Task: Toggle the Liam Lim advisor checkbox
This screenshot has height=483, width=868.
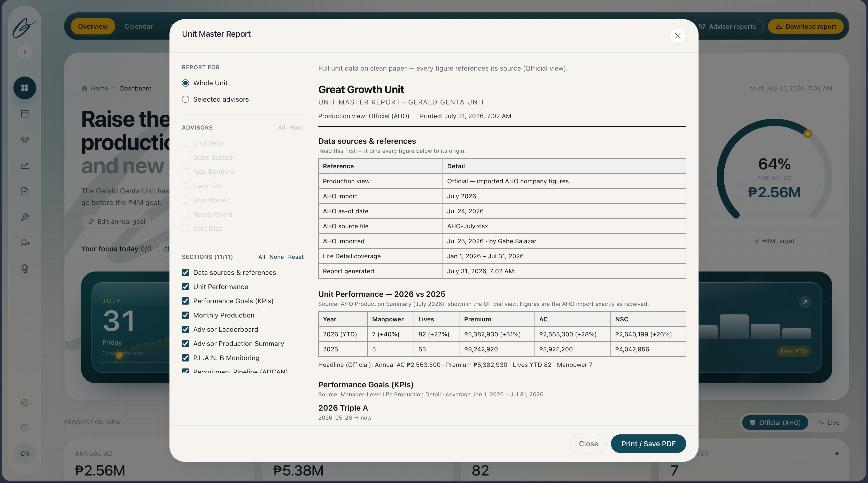Action: (x=185, y=186)
